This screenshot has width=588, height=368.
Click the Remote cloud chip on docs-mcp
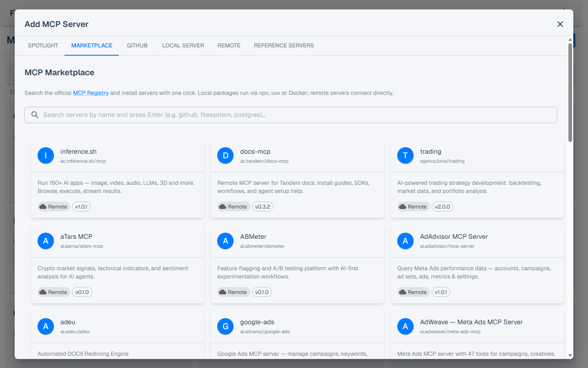pos(233,206)
